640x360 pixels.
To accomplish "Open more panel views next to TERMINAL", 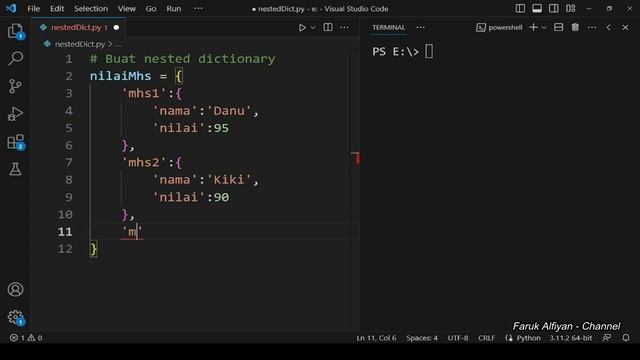I will [420, 27].
